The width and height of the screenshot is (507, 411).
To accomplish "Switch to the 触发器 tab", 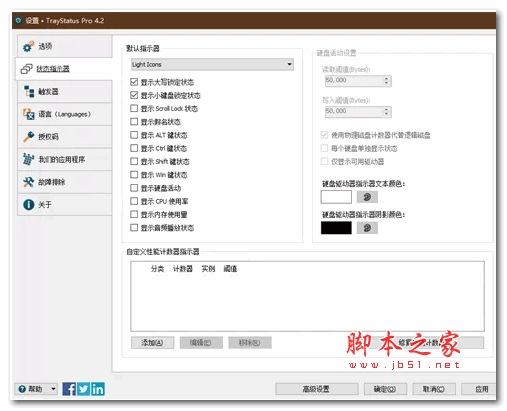I will point(65,91).
